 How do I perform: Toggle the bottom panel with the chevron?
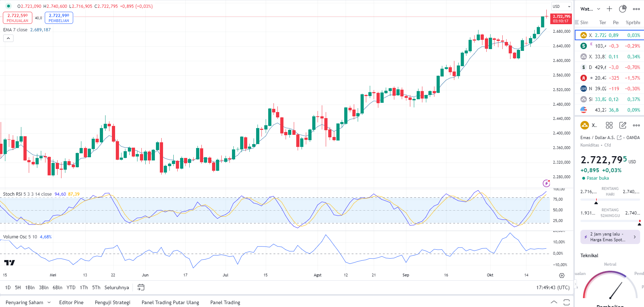pyautogui.click(x=554, y=302)
